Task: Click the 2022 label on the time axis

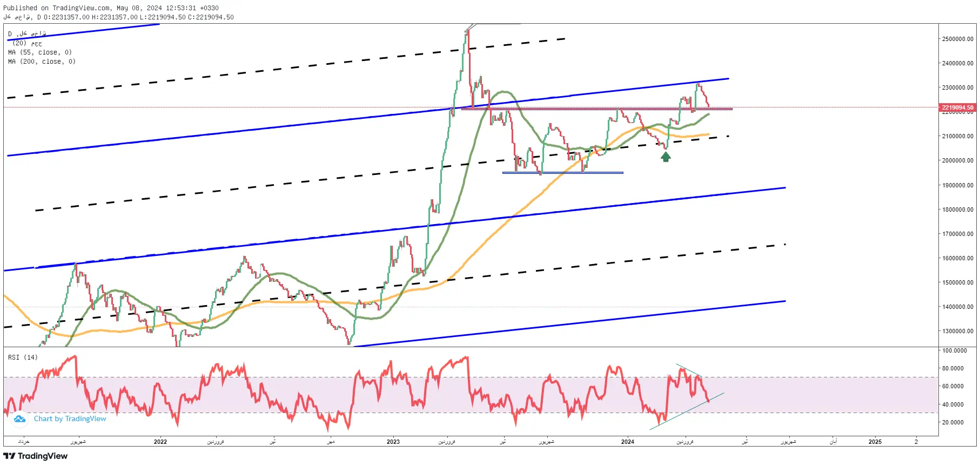Action: [x=160, y=442]
